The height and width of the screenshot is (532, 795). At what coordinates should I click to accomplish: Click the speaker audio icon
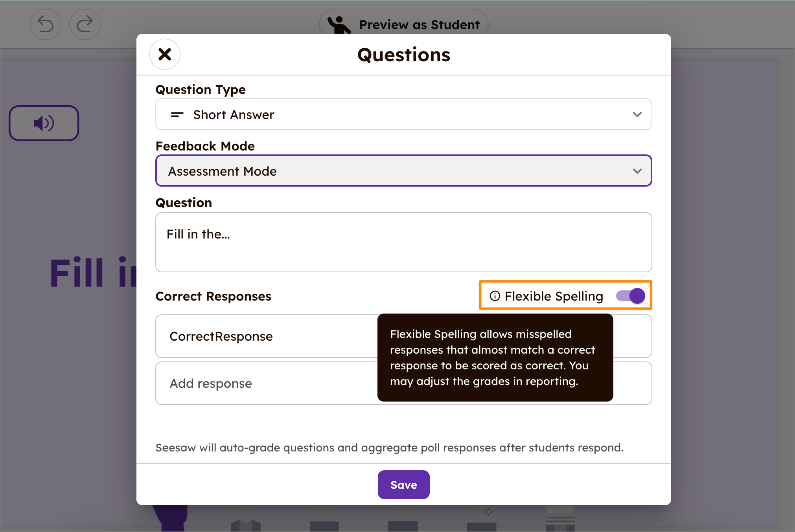tap(44, 123)
